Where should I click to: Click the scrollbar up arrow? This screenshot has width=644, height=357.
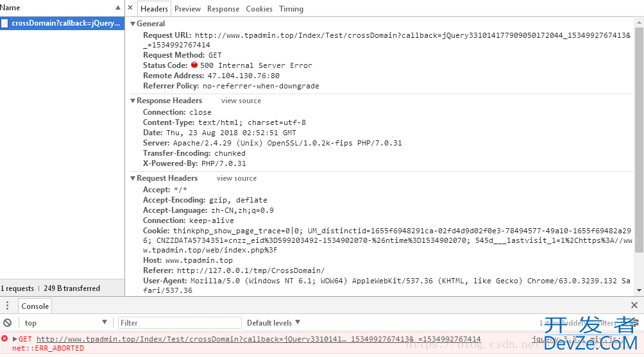pyautogui.click(x=639, y=22)
